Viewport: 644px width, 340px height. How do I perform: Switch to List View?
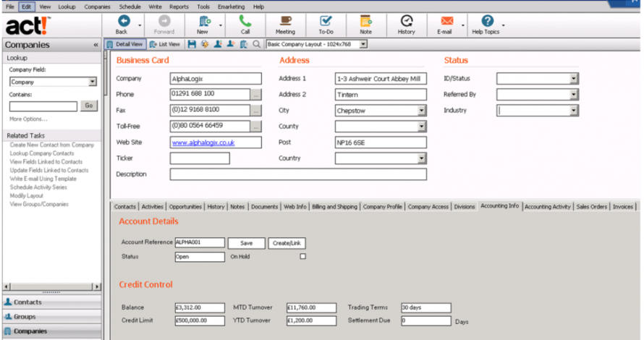click(x=165, y=44)
